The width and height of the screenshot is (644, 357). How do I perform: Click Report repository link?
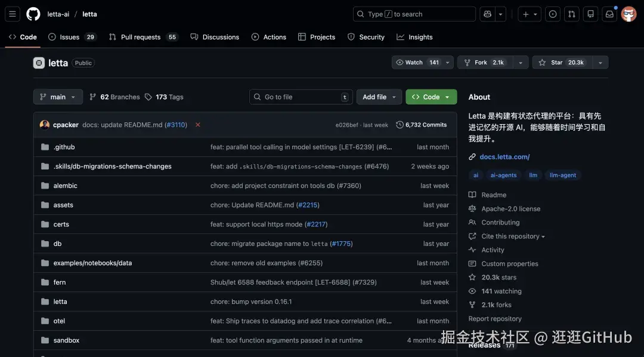click(495, 319)
